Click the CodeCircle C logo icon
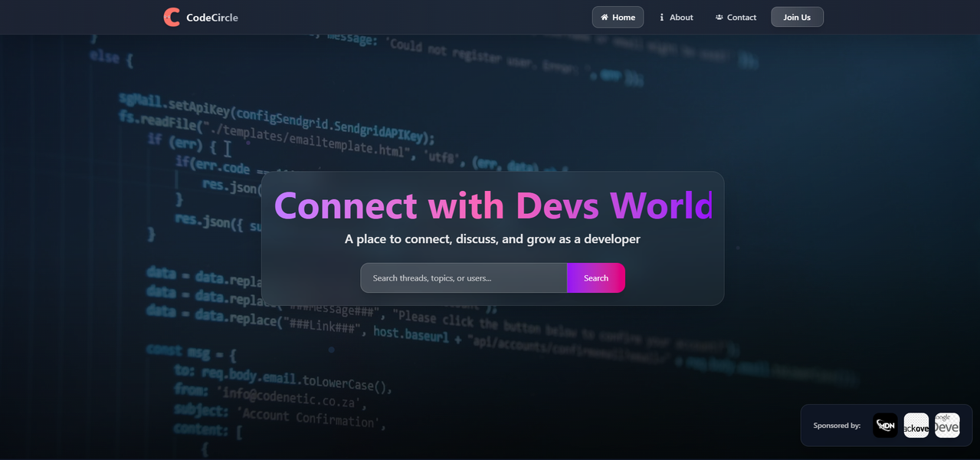This screenshot has width=980, height=460. coord(172,17)
